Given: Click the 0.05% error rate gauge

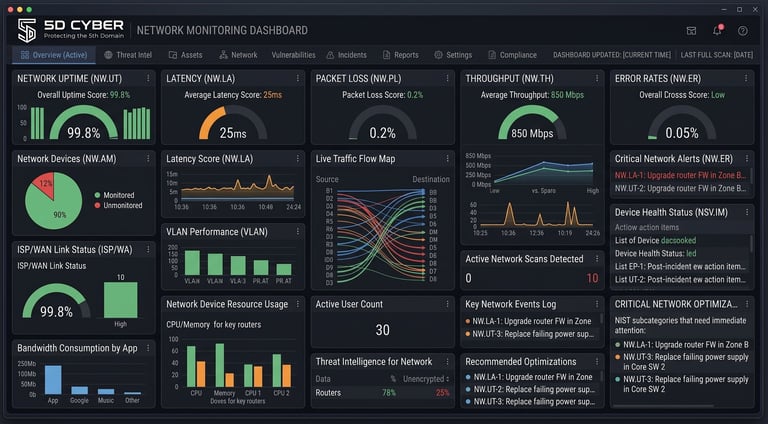Looking at the screenshot, I should point(682,124).
